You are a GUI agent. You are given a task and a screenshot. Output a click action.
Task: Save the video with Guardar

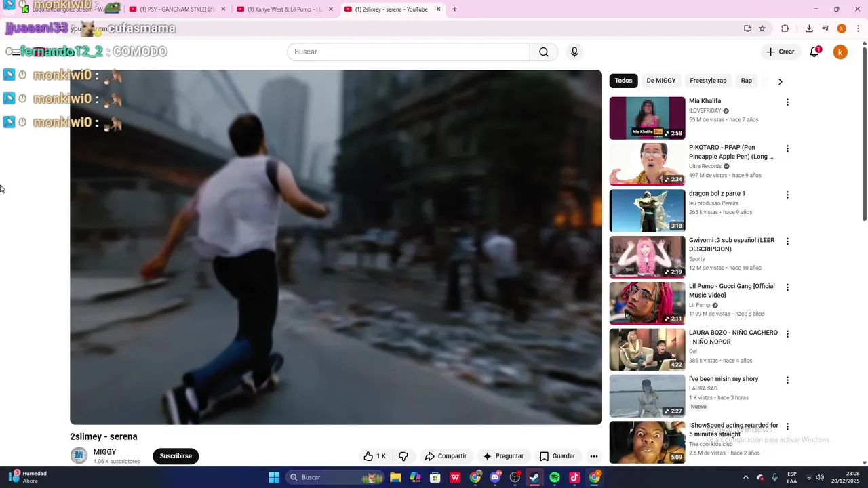[x=557, y=456]
